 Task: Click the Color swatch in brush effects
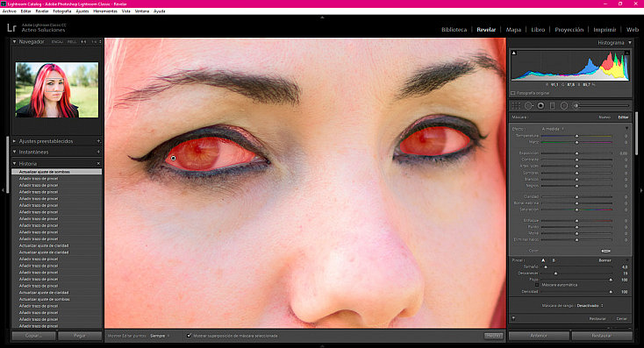point(605,251)
